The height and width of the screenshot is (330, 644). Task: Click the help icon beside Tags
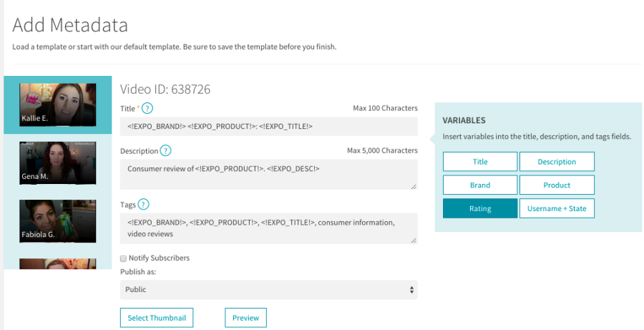click(x=142, y=205)
